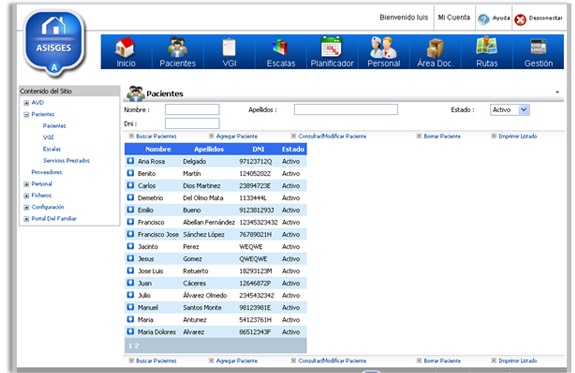Go to page 2 of patient list

point(137,346)
